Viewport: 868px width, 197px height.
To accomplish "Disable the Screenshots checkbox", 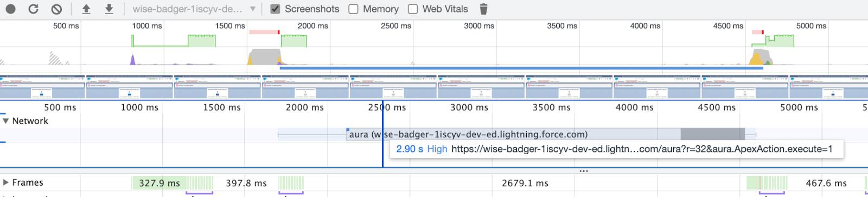I will [x=276, y=9].
